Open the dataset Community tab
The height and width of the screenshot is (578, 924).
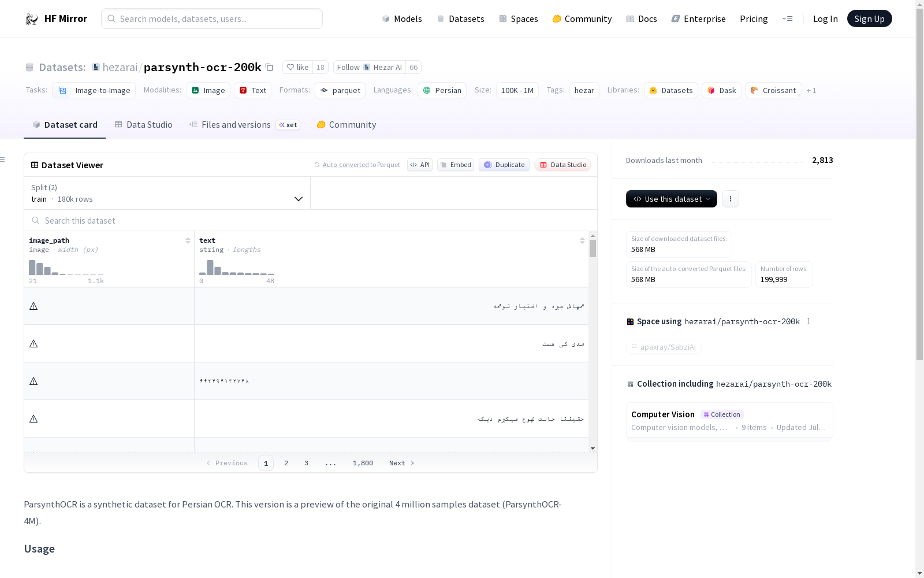(346, 125)
